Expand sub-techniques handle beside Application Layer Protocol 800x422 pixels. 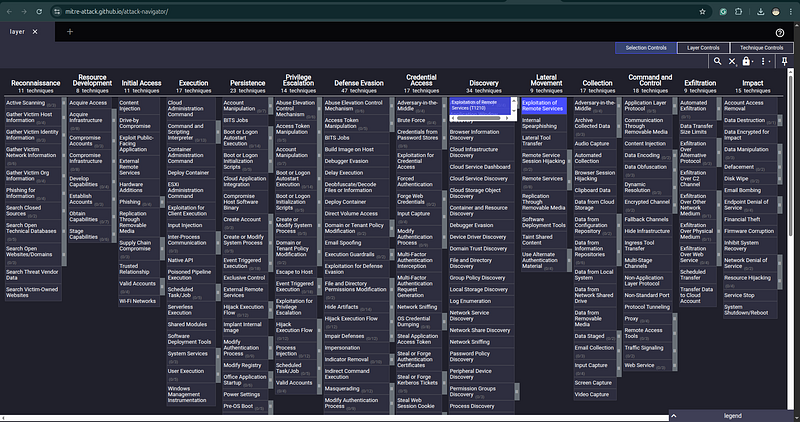point(674,106)
